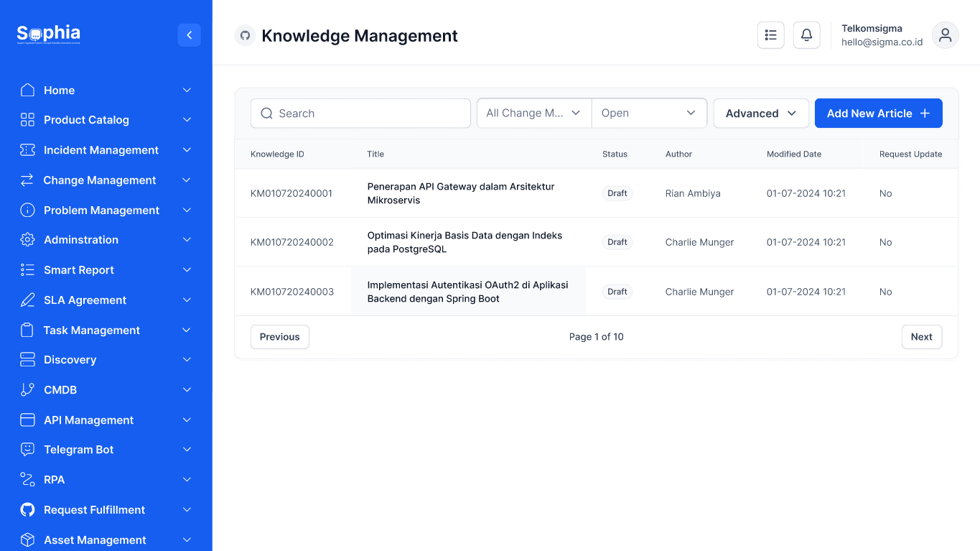Image resolution: width=980 pixels, height=551 pixels.
Task: Expand the Smart Report menu chevron
Action: (187, 270)
